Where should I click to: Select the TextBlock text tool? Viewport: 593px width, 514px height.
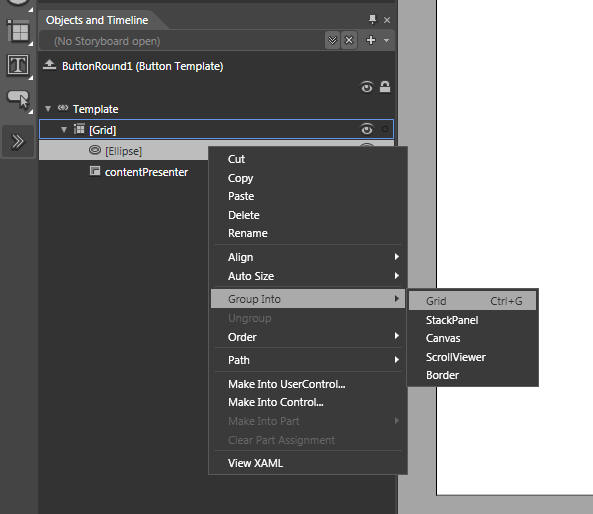[x=18, y=65]
